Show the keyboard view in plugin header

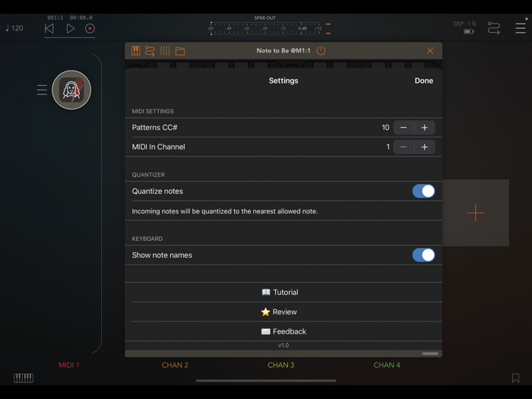pos(136,51)
